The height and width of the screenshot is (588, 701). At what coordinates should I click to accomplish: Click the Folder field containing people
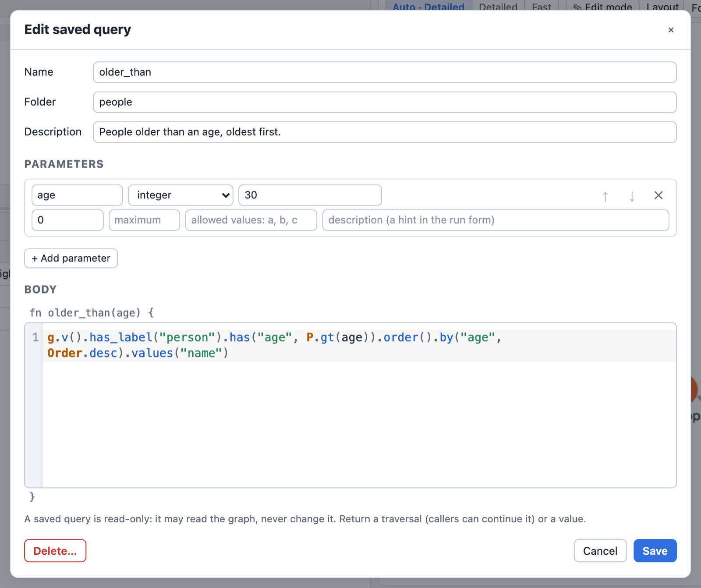click(385, 102)
